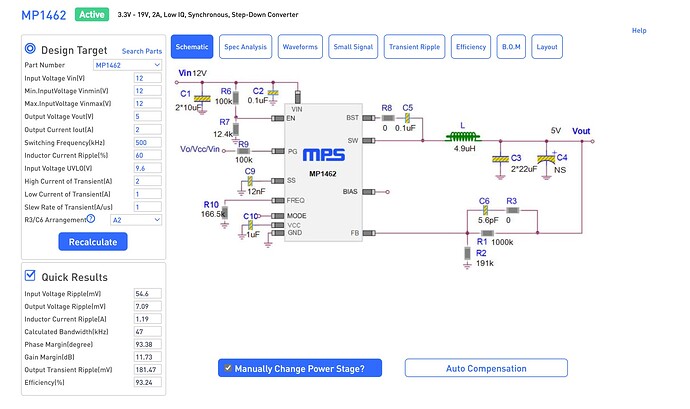The height and width of the screenshot is (409, 690).
Task: Uncheck Manually Change Power Stage checkbox
Action: click(228, 368)
